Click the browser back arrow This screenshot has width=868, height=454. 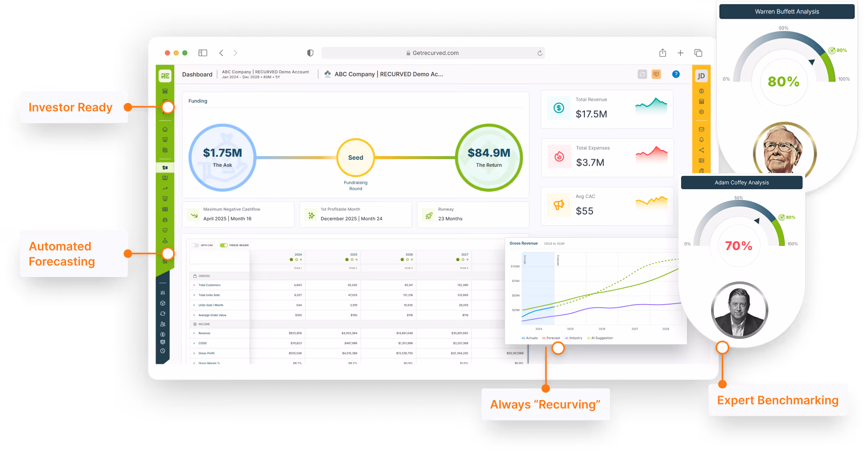[x=221, y=53]
